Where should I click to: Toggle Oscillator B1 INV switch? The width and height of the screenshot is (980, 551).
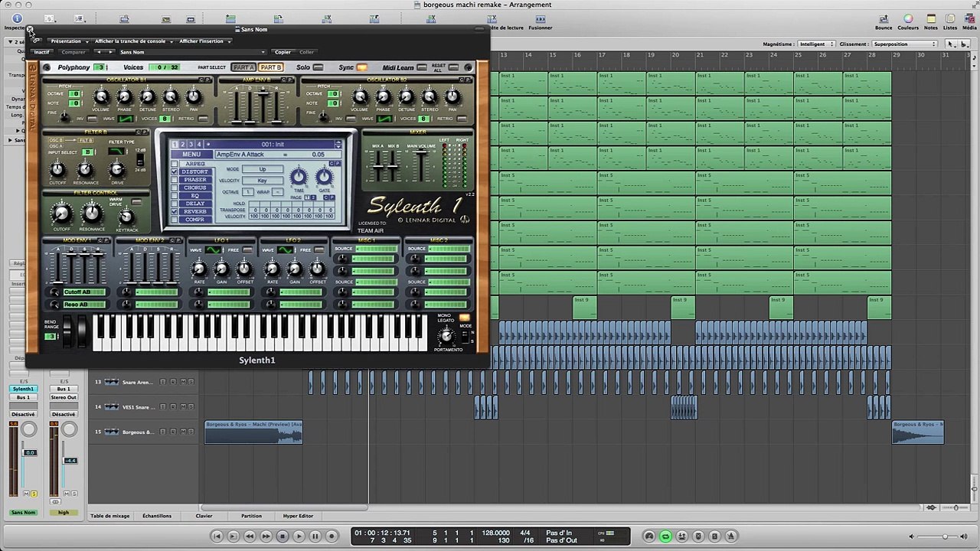[93, 119]
